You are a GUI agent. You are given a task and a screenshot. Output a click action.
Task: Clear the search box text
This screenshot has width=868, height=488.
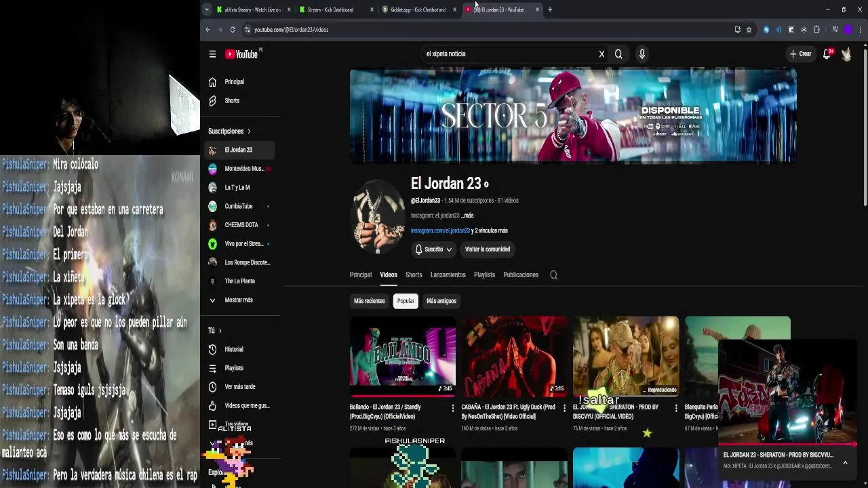601,54
